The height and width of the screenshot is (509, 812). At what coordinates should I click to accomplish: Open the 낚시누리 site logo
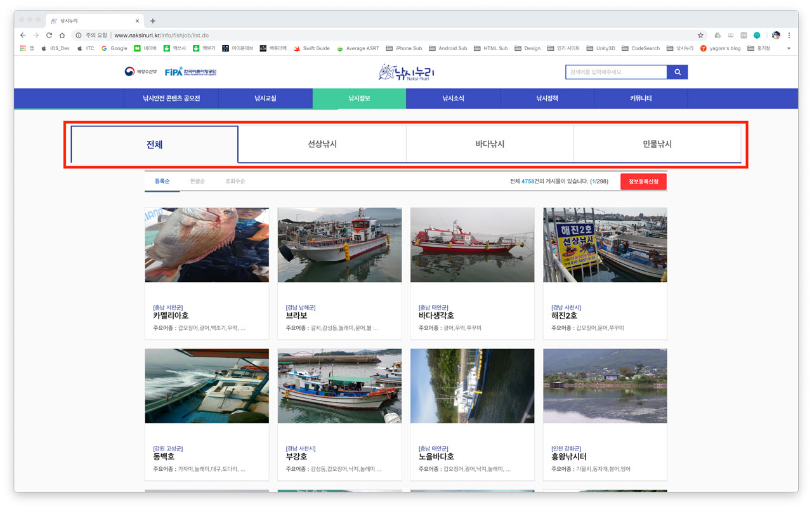coord(406,72)
